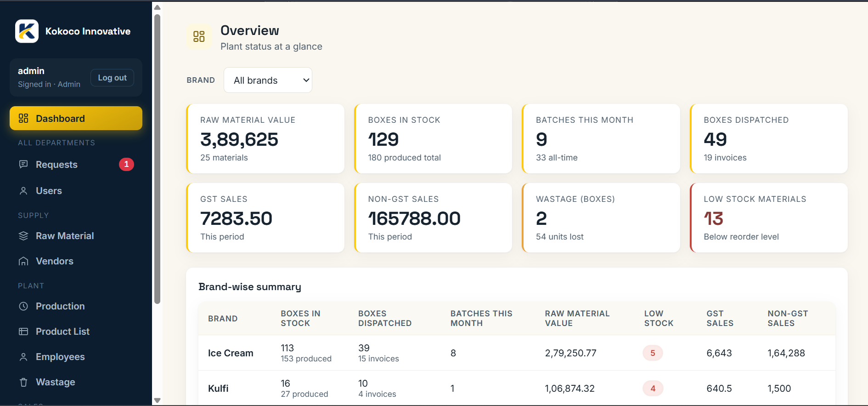Go to Requests in the sidebar
Screen dimensions: 868x406
(x=76, y=165)
